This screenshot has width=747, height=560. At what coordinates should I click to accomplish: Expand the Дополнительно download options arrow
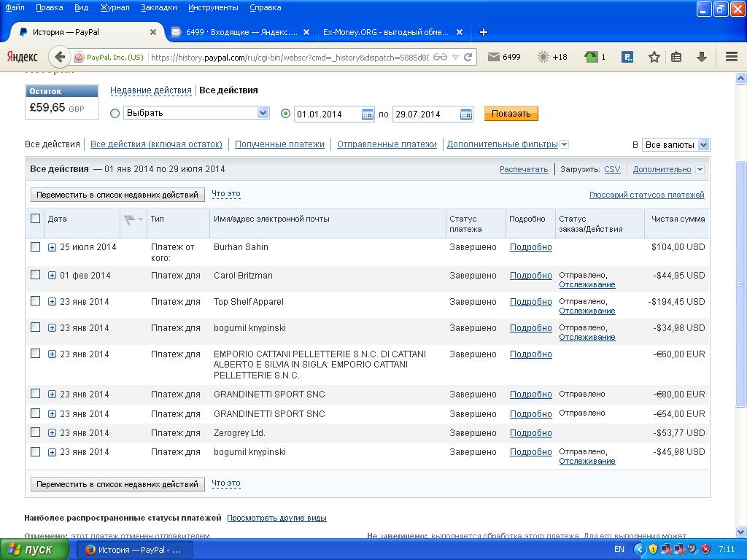click(x=700, y=169)
